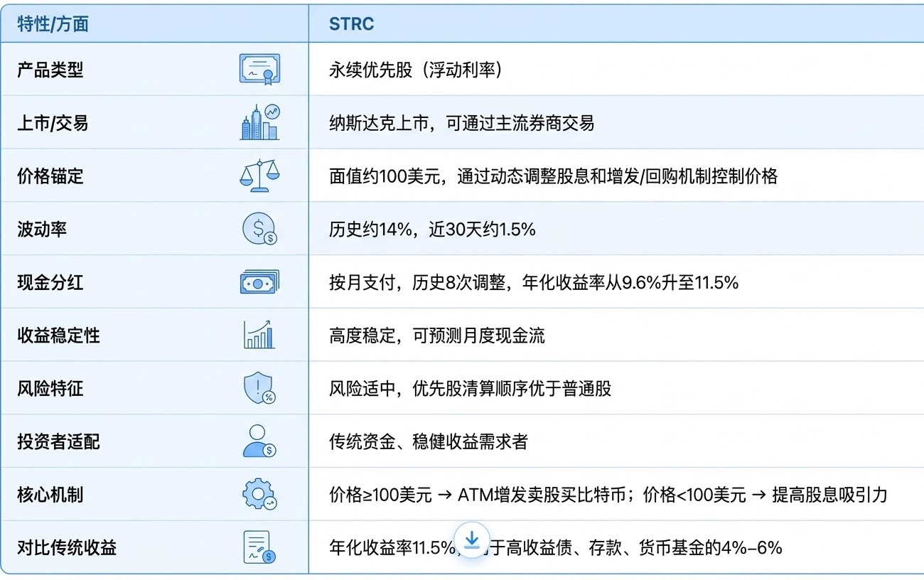Image resolution: width=924 pixels, height=580 pixels.
Task: Select the 传统资金、稳健收益需求者 cell
Action: 429,441
